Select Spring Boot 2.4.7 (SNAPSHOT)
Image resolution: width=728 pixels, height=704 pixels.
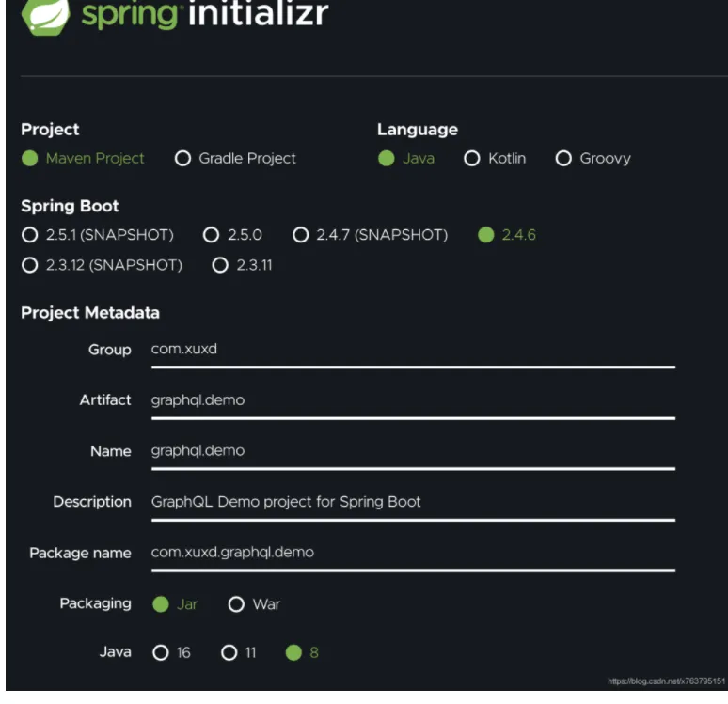[301, 235]
